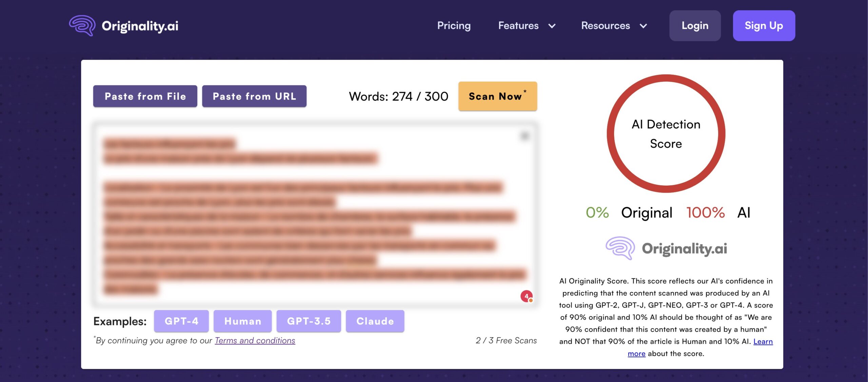Image resolution: width=868 pixels, height=382 pixels.
Task: Click the notification badge on scan area
Action: (x=526, y=296)
